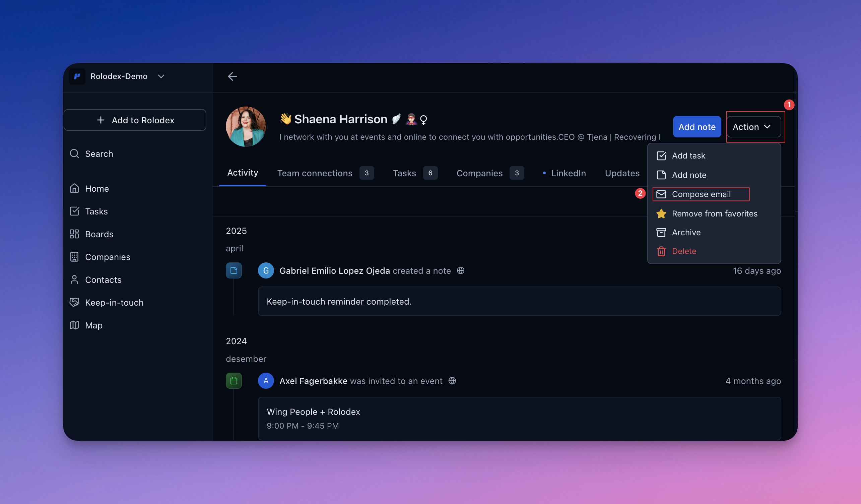This screenshot has width=861, height=504.
Task: Click the Rolodex logo icon
Action: (77, 76)
